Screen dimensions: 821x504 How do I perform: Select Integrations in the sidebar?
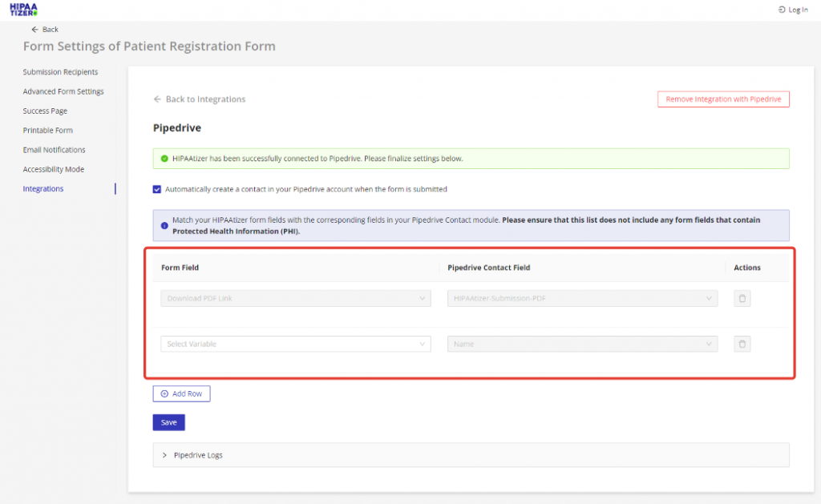coord(43,188)
